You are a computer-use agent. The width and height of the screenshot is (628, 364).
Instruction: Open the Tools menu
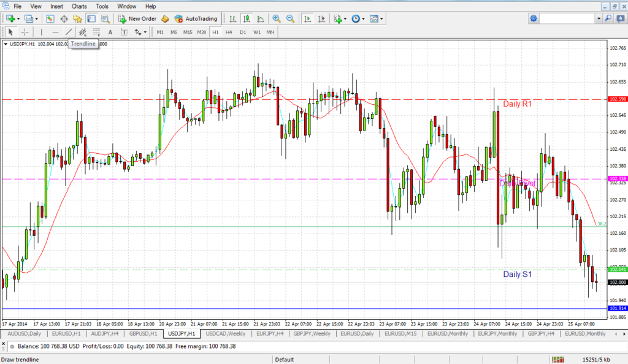102,6
